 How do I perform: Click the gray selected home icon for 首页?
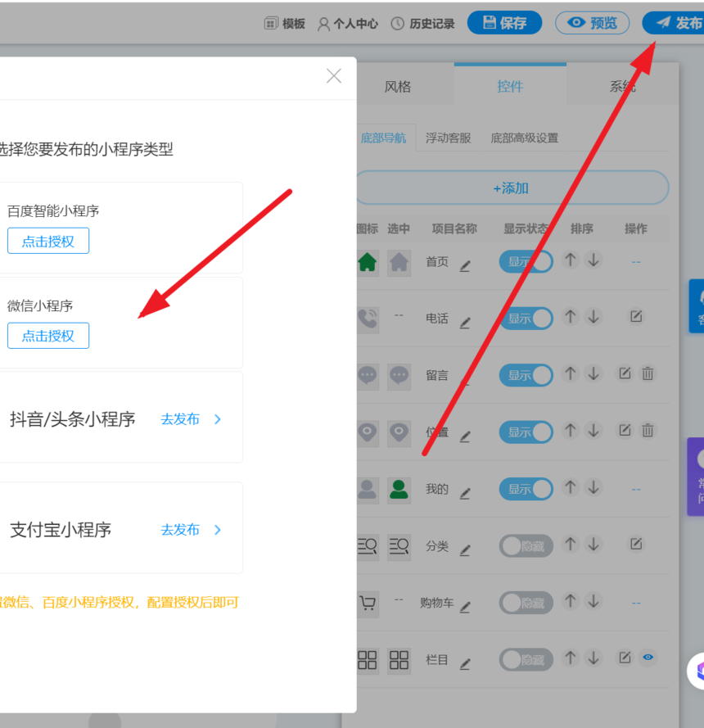pos(399,262)
